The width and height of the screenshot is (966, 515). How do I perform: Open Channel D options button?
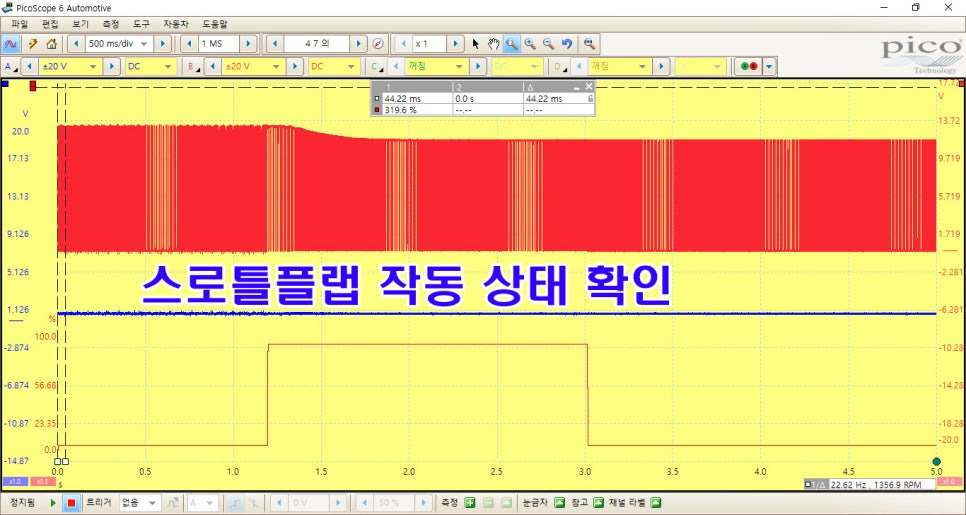point(559,67)
